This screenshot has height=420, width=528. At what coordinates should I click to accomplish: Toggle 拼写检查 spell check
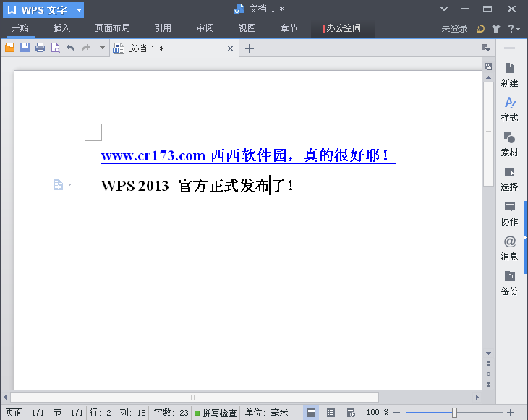pos(216,413)
